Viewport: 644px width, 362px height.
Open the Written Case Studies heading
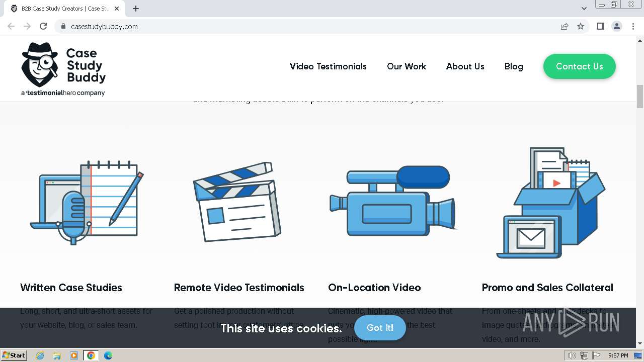(x=71, y=288)
